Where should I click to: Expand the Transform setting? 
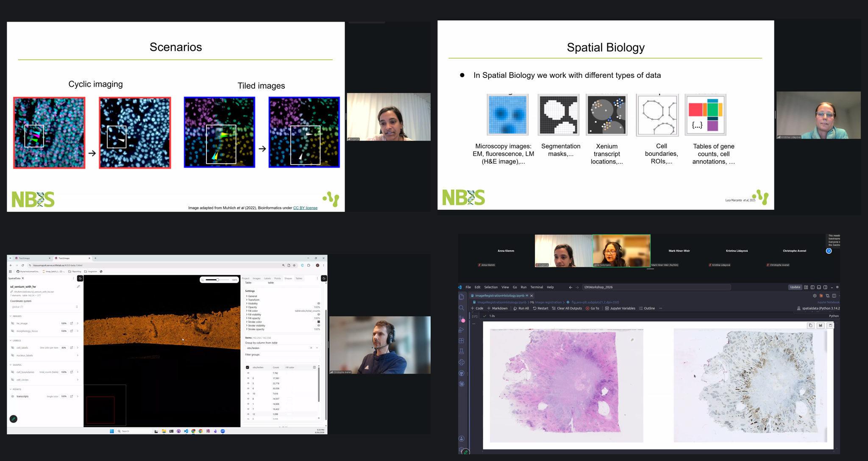click(253, 300)
